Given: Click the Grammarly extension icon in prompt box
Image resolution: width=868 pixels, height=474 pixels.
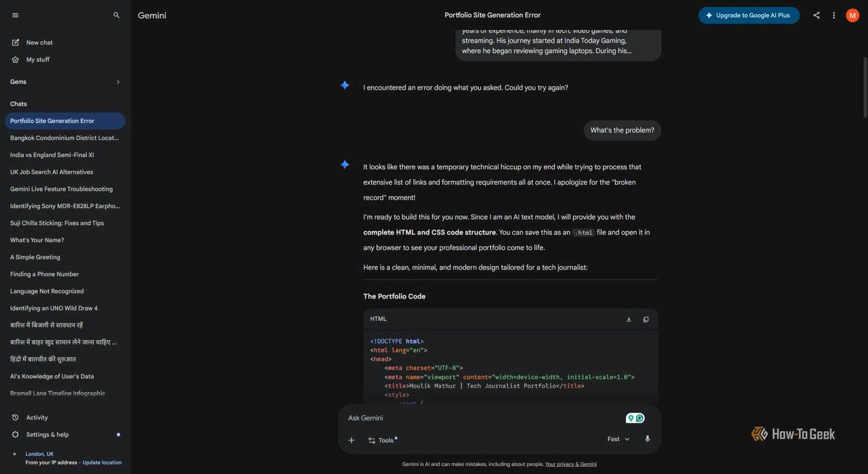Looking at the screenshot, I should click(x=635, y=418).
